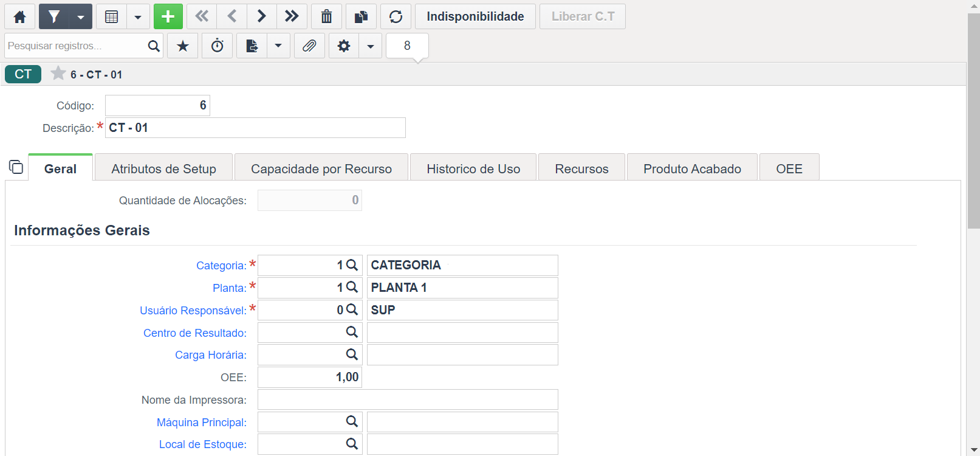The image size is (980, 456).
Task: Open the Indisponibilidade button
Action: 475,16
